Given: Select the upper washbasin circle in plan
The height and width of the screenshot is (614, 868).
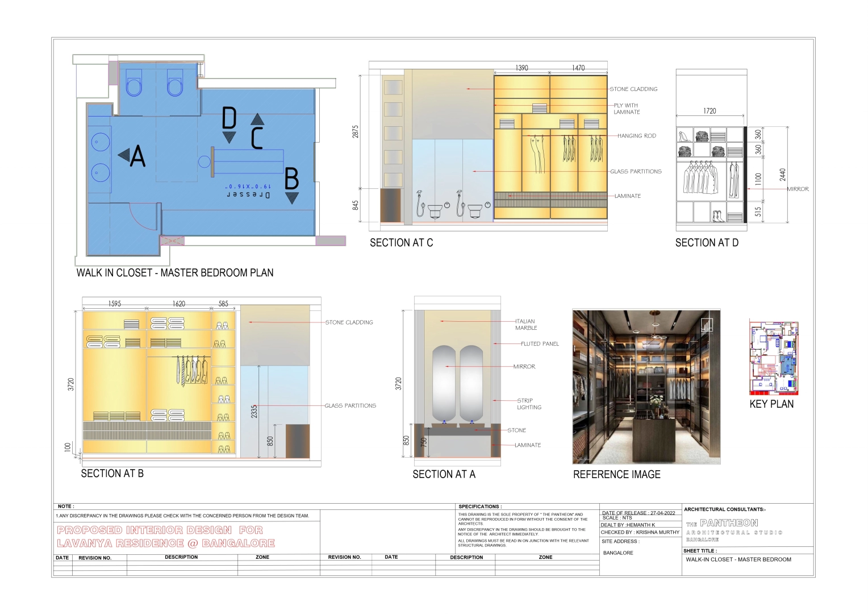Looking at the screenshot, I should click(101, 142).
